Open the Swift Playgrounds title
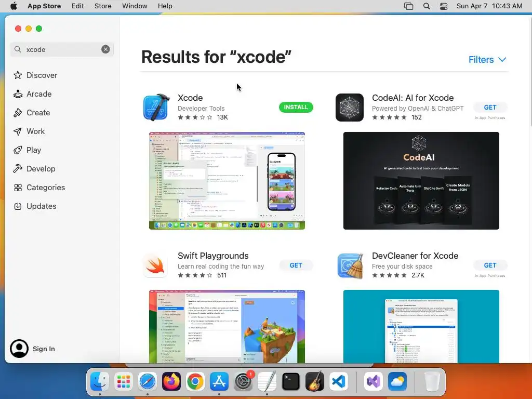 (213, 256)
